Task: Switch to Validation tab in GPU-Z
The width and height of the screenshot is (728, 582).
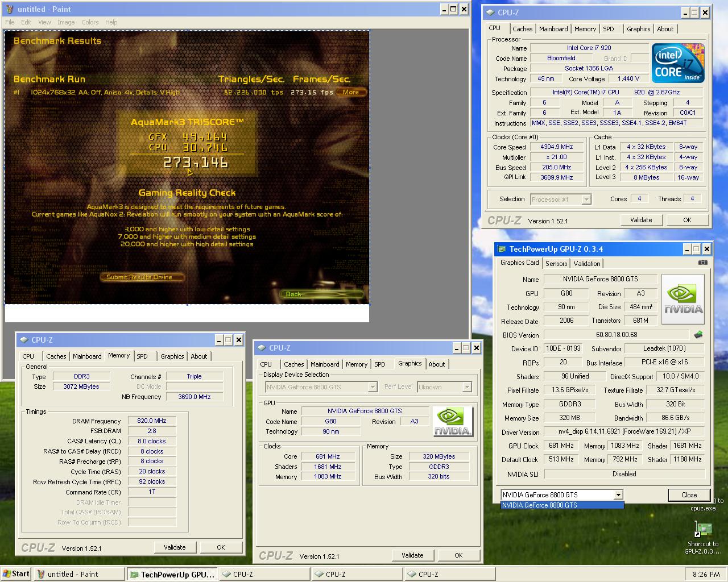Action: pos(587,264)
